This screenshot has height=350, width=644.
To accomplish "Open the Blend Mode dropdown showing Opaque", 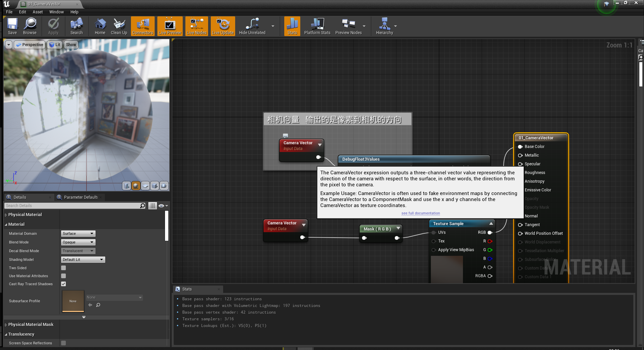I will point(78,242).
